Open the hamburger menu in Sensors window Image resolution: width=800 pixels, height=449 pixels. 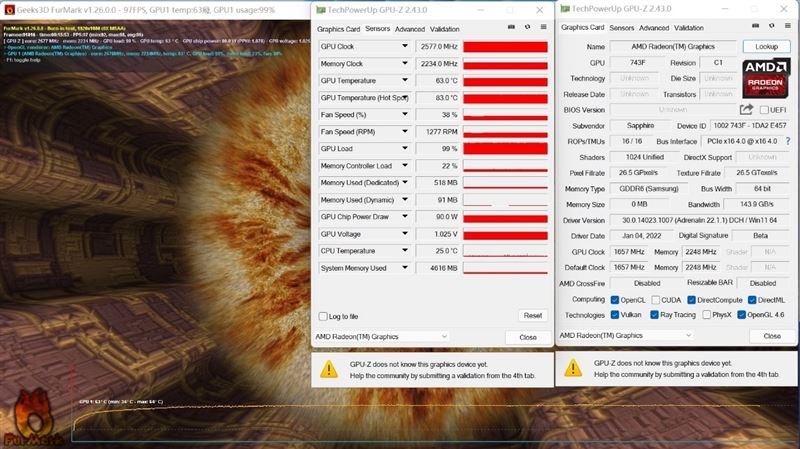pos(543,27)
